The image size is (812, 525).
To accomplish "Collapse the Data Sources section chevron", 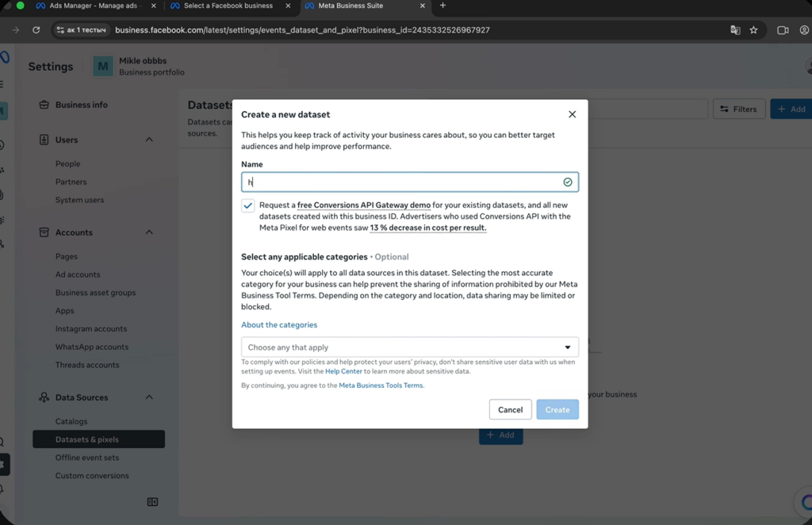I will pyautogui.click(x=149, y=397).
